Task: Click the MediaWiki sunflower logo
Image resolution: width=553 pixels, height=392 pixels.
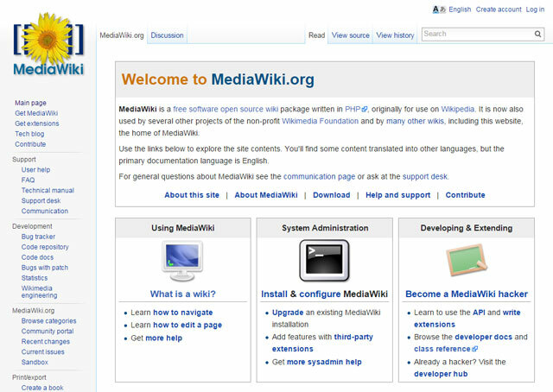Action: [48, 44]
